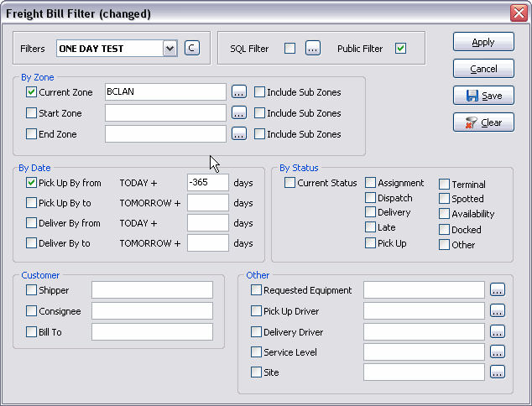The image size is (532, 406).
Task: Enable the Shipper customer checkbox
Action: 32,290
